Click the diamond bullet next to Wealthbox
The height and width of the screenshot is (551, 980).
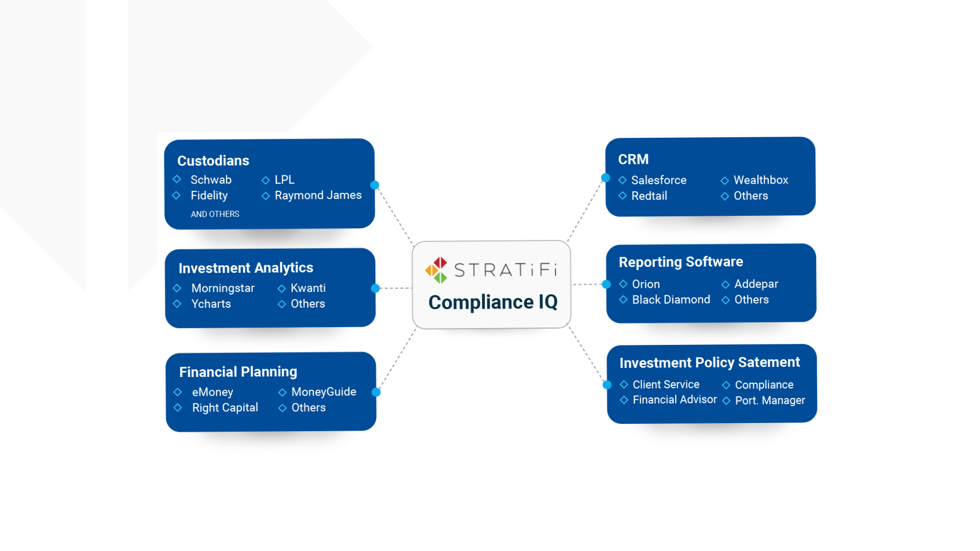(725, 180)
